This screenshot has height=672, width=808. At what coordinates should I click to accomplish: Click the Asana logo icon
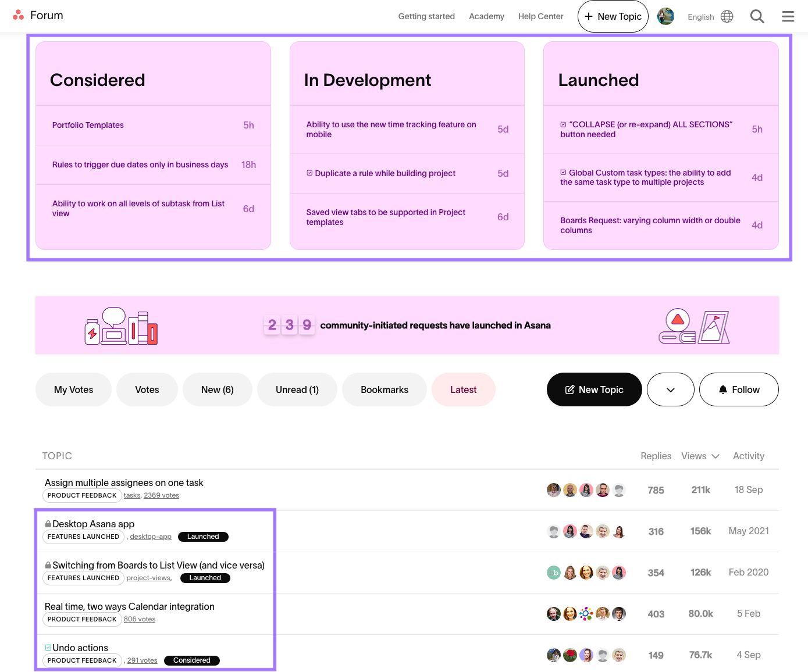pyautogui.click(x=19, y=15)
